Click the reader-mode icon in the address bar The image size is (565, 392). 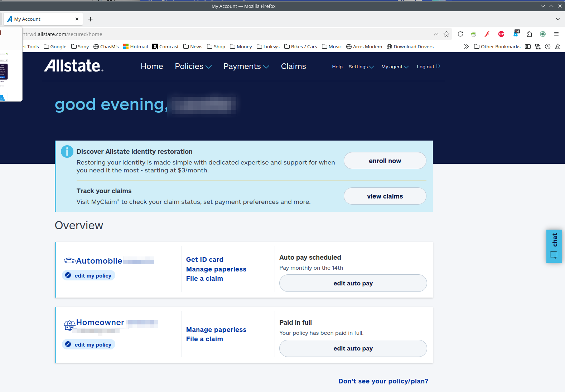click(x=436, y=34)
